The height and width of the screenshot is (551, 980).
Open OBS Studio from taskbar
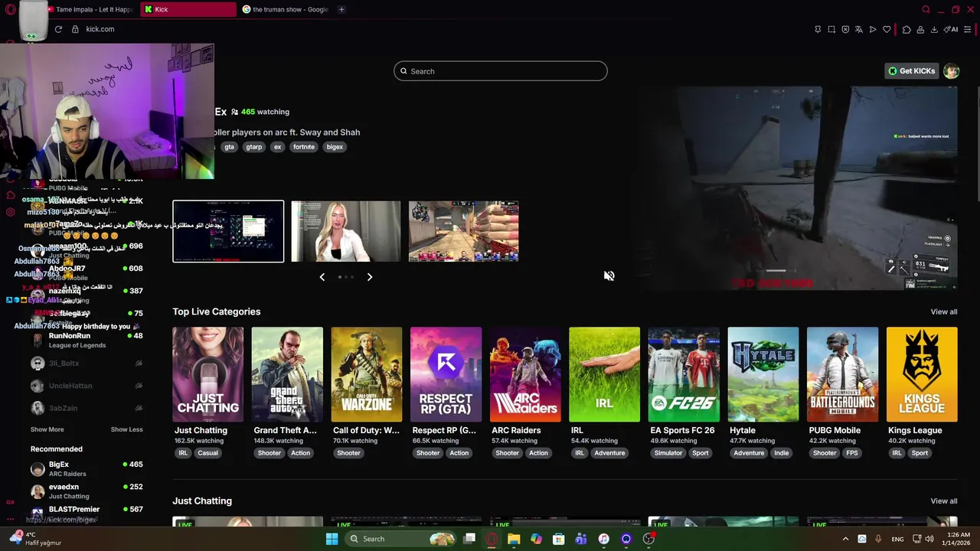(648, 539)
